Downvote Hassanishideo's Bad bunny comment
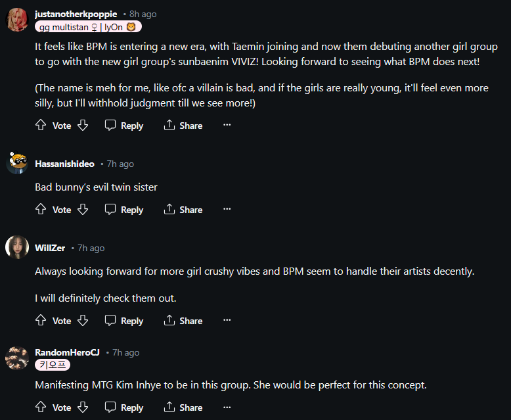Screen dimensions: 511x420 [x=83, y=210]
